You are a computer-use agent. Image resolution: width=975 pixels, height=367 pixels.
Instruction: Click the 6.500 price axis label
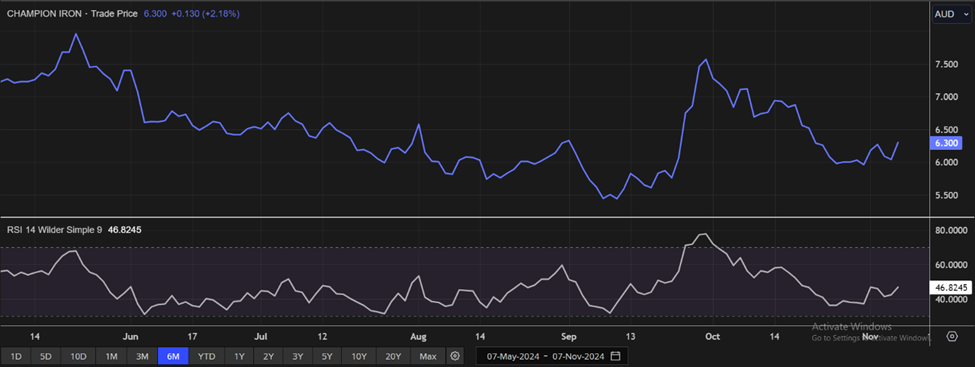(x=946, y=130)
